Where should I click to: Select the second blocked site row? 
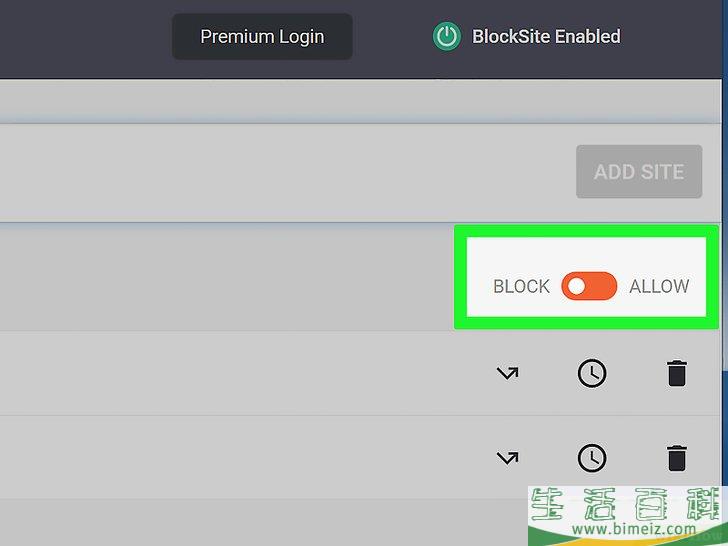361,458
